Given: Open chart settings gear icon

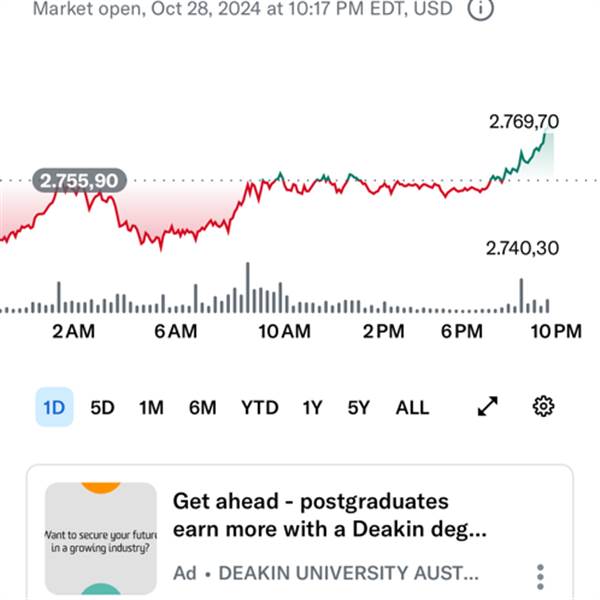Looking at the screenshot, I should 543,406.
